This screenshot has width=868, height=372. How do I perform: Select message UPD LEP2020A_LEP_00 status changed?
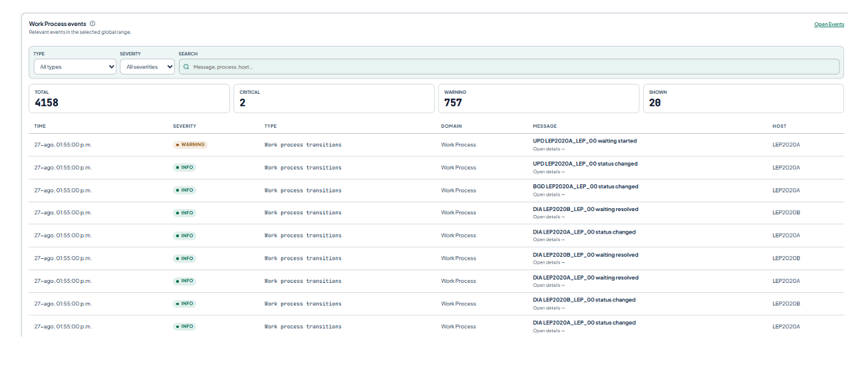(585, 164)
